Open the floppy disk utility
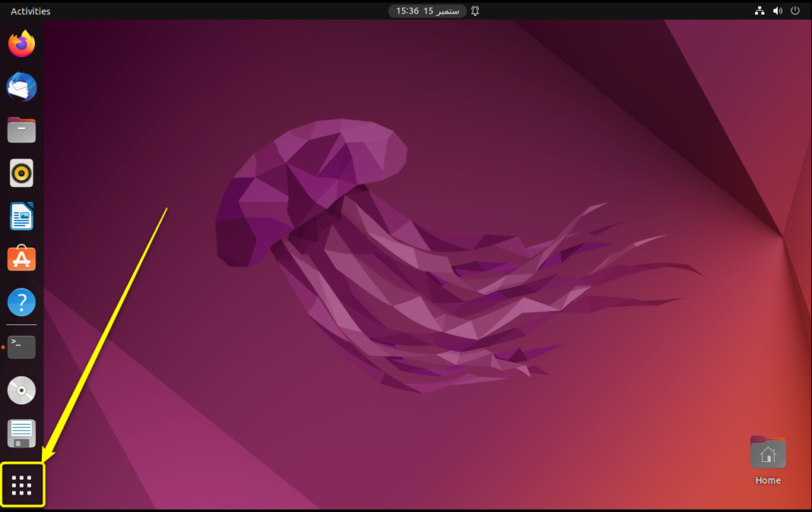The width and height of the screenshot is (812, 512). click(21, 433)
